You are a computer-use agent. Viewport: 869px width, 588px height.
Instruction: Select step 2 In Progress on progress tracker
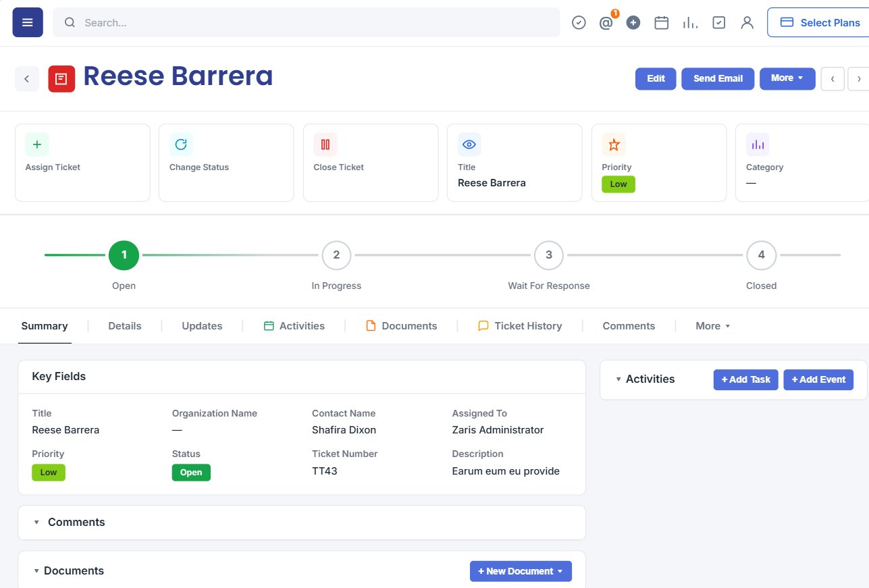pos(336,255)
